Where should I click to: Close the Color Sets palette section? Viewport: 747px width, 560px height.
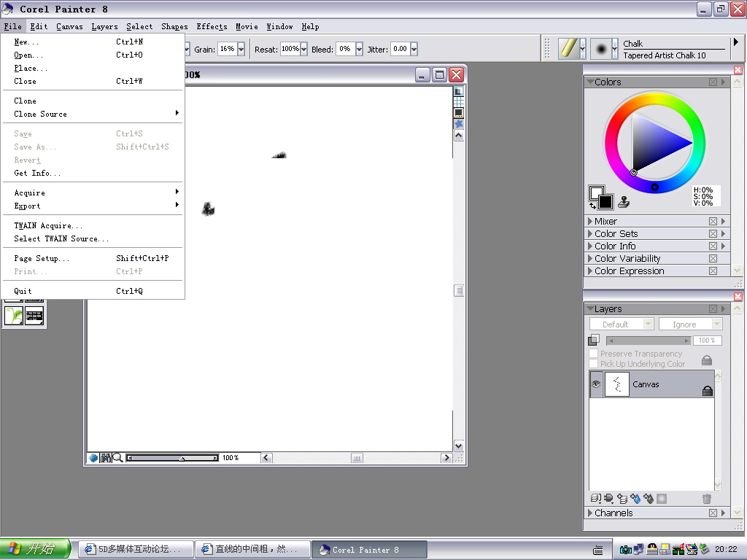(713, 233)
